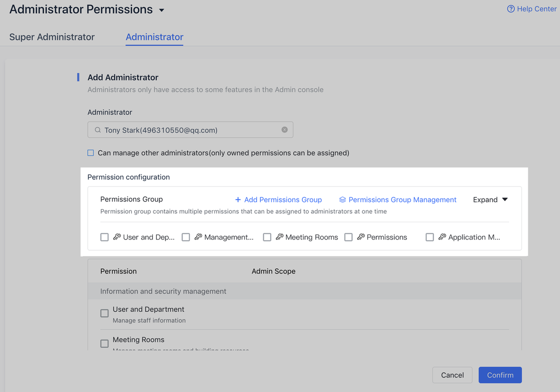Image resolution: width=560 pixels, height=392 pixels.
Task: Check the User and Department permission row
Action: 105,313
